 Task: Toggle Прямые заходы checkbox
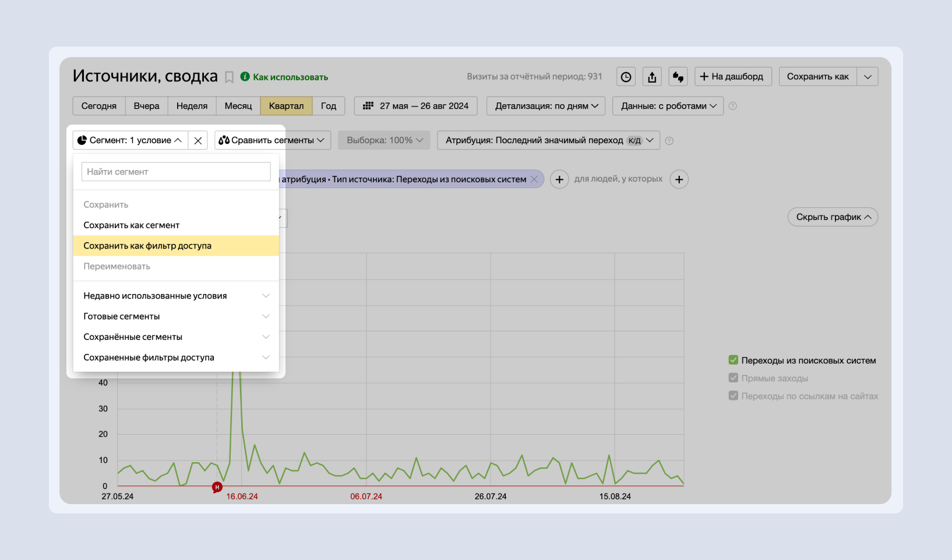coord(734,378)
